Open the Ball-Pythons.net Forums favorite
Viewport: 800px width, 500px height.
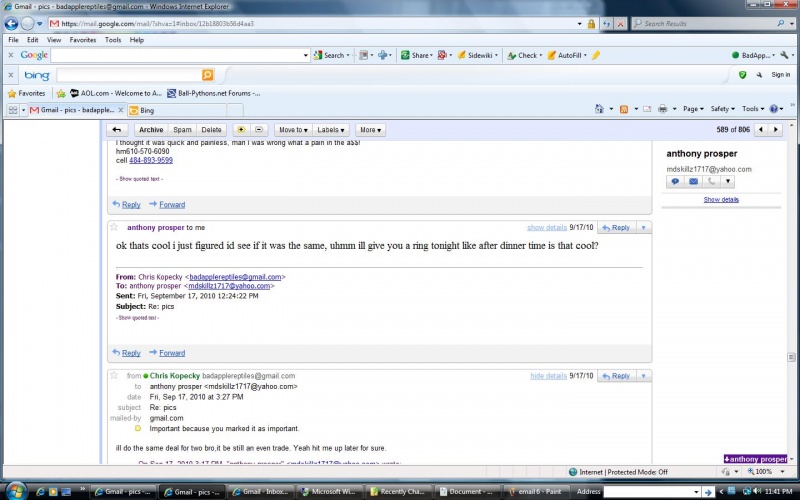point(214,93)
